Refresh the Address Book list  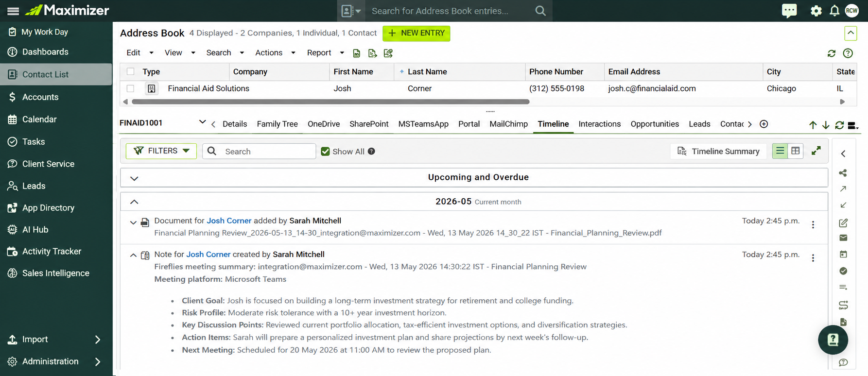832,53
